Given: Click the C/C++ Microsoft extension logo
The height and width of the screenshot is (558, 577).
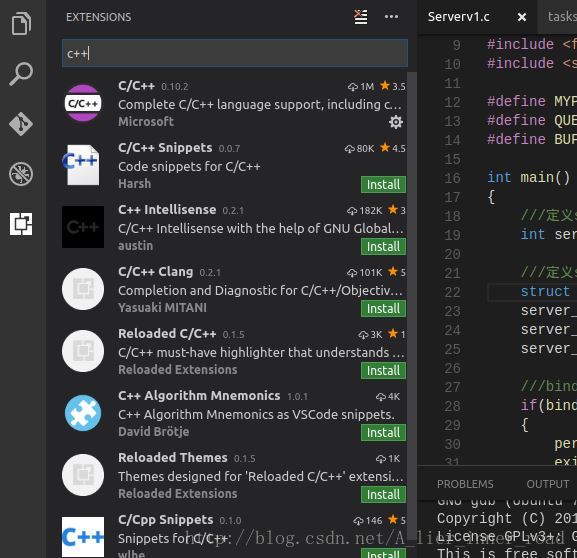Looking at the screenshot, I should tap(83, 103).
